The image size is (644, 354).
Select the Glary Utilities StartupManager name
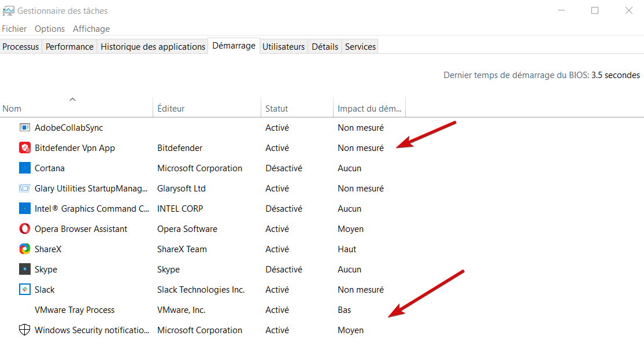tap(91, 189)
